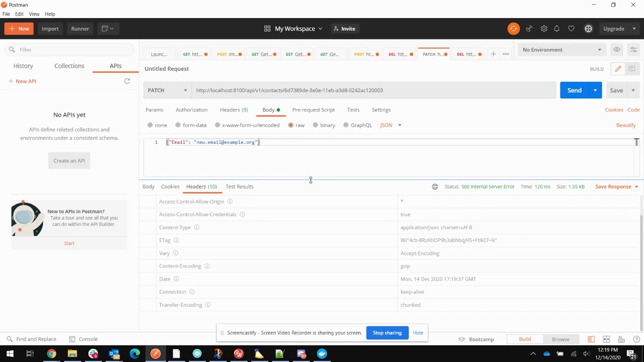The width and height of the screenshot is (644, 362).
Task: Expand the Upgrade dropdown arrow
Action: coord(633,29)
